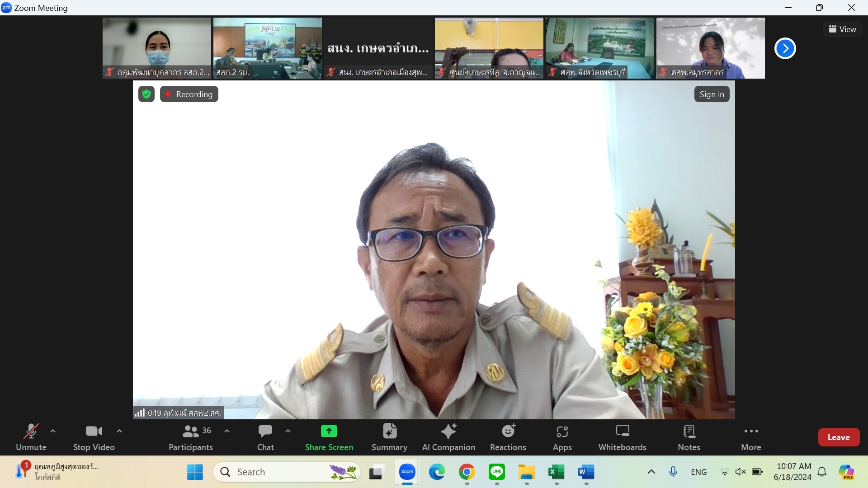Screen dimensions: 868x488
Task: Unmute the microphone
Action: tap(31, 437)
